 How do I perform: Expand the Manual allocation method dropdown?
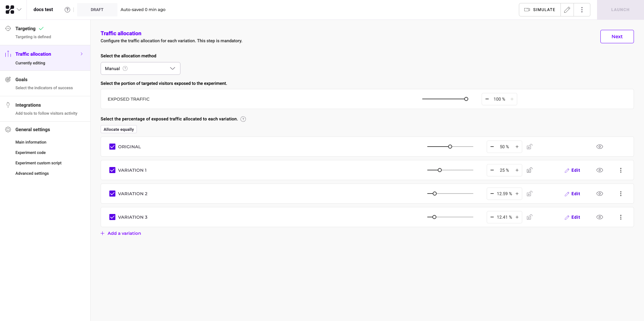click(x=140, y=68)
